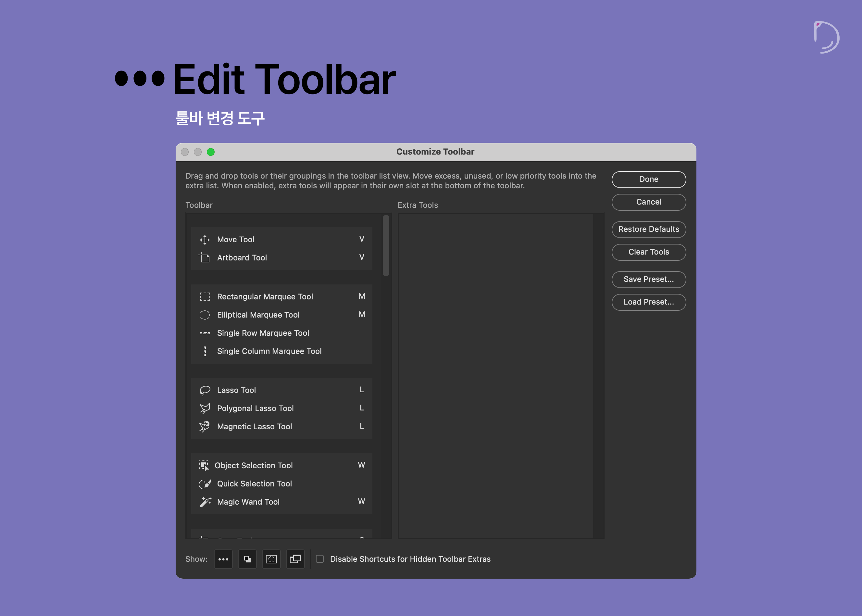The image size is (862, 616).
Task: Click the Magnetic Lasso Tool icon
Action: coord(205,427)
